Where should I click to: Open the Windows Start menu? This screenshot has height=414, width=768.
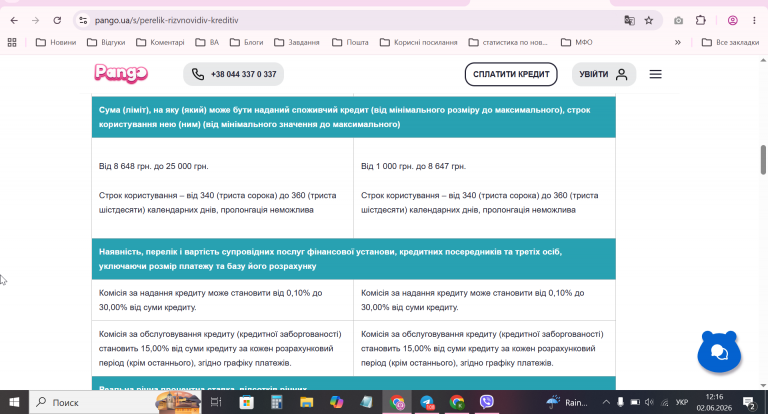[x=14, y=402]
